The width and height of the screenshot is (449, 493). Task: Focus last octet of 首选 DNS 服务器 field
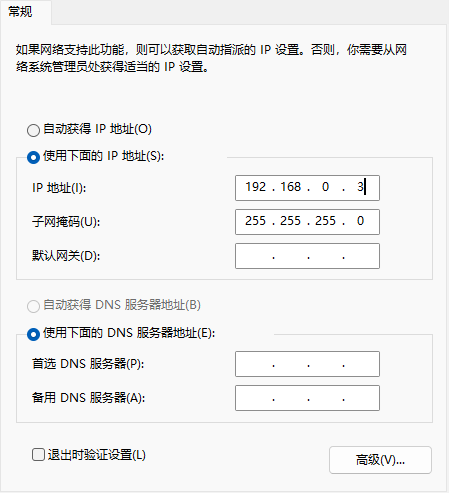click(360, 364)
